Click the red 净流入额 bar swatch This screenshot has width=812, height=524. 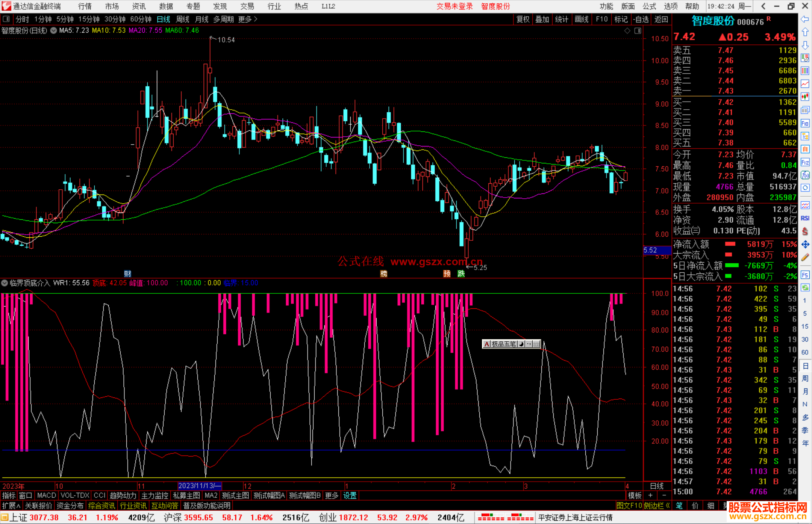point(730,244)
